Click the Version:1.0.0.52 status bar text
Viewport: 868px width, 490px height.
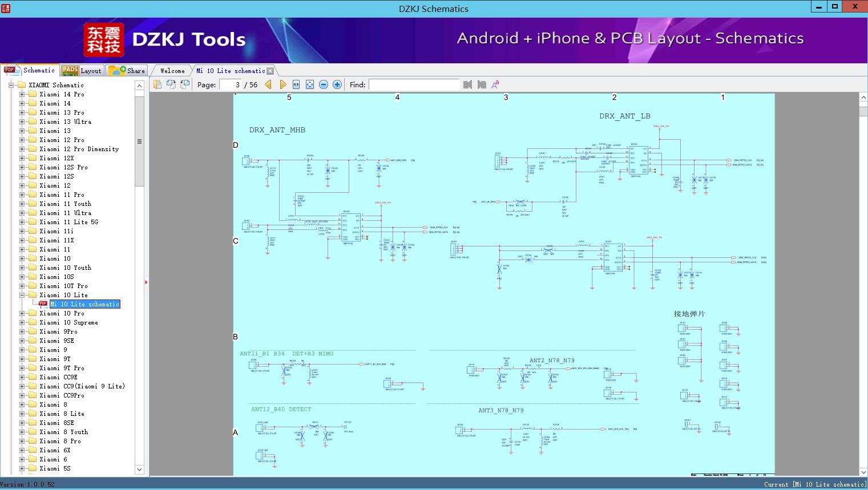tap(27, 484)
